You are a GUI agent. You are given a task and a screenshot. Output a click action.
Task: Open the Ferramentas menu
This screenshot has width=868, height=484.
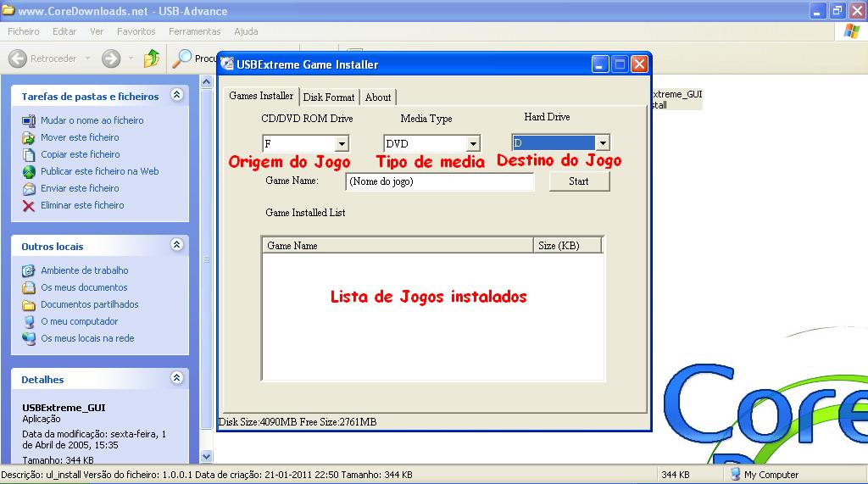click(x=194, y=31)
